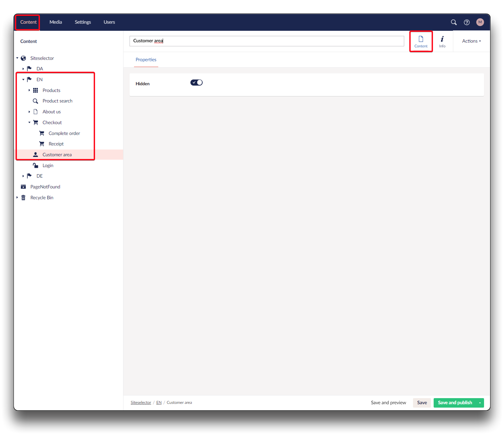The width and height of the screenshot is (504, 435).
Task: Expand the DE language node
Action: coord(23,176)
